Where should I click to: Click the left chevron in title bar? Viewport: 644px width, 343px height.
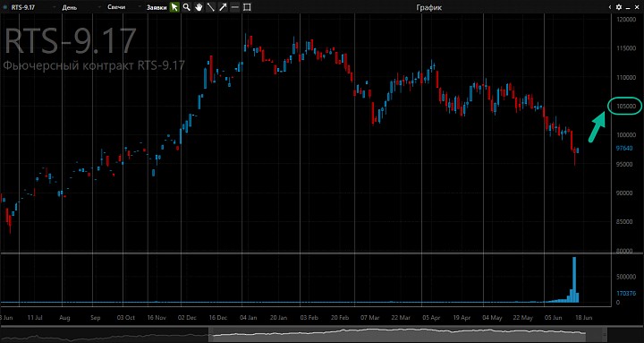(x=610, y=7)
